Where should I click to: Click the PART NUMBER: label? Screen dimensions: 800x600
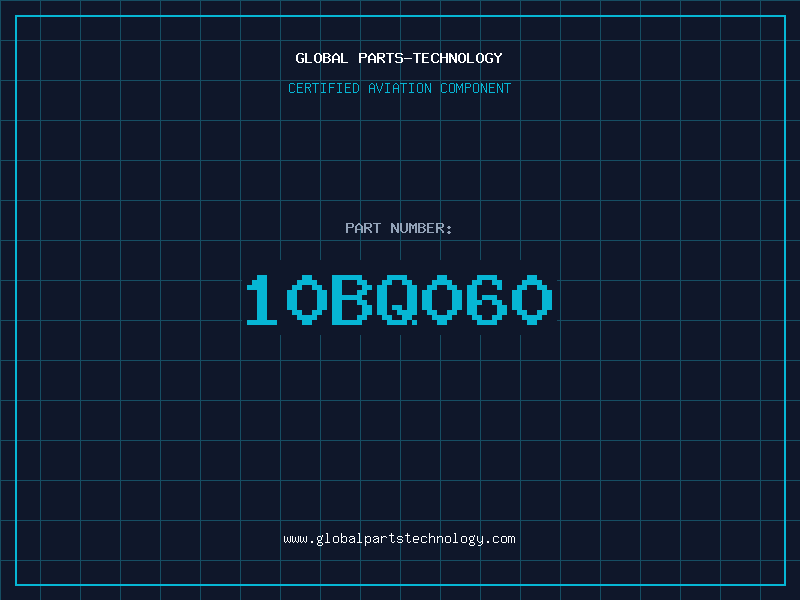(x=399, y=228)
